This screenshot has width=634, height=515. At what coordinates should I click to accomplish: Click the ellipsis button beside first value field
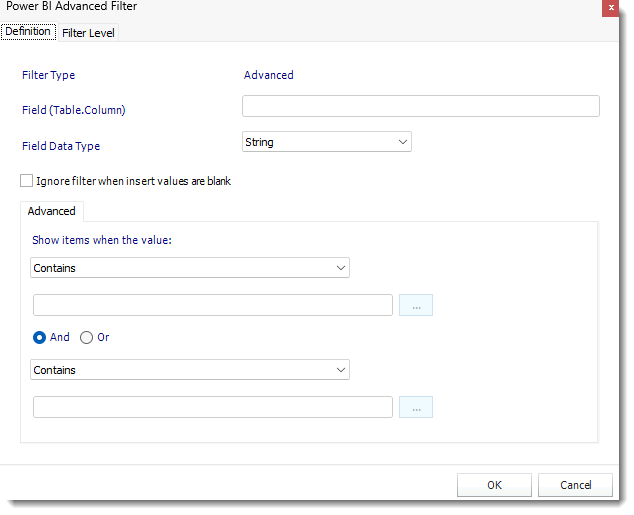tap(416, 305)
